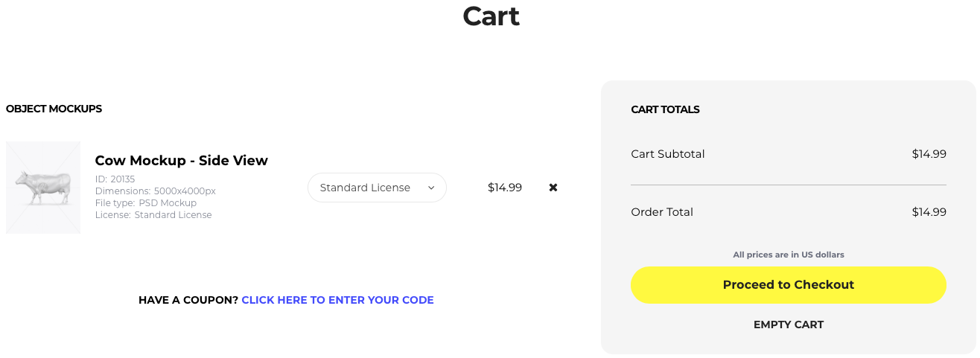Click the chevron arrow in license selector
The image size is (980, 358).
[431, 188]
